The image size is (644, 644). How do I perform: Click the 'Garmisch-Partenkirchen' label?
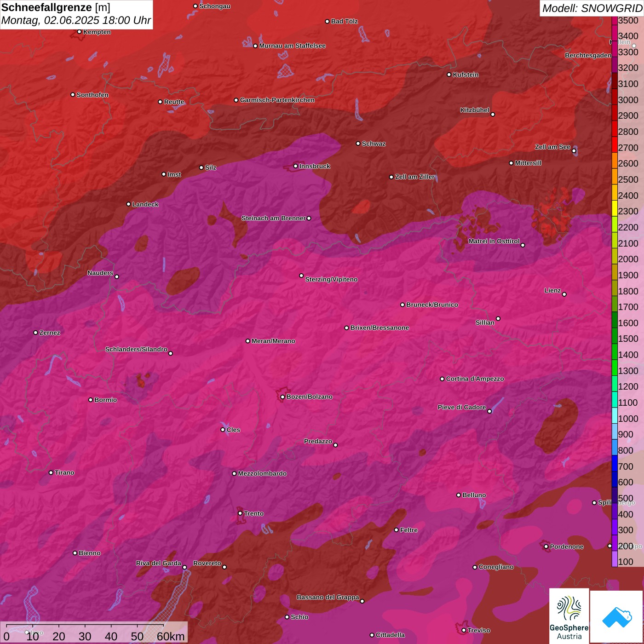tap(277, 100)
